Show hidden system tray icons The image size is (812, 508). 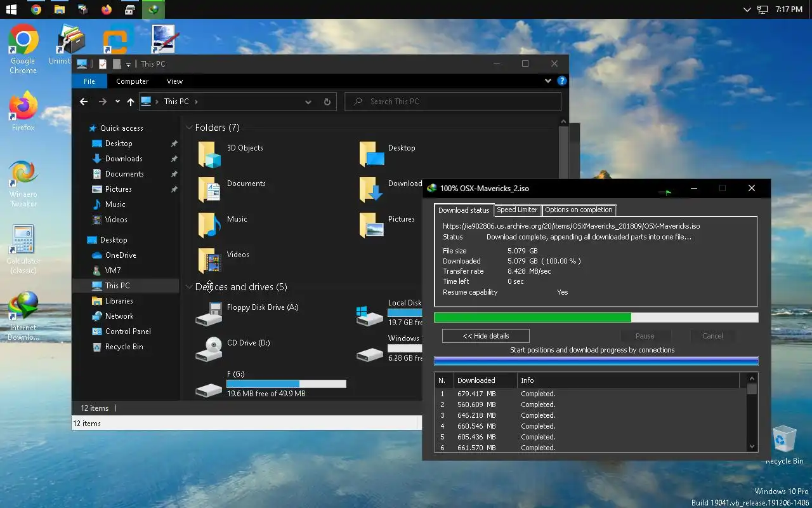(747, 10)
